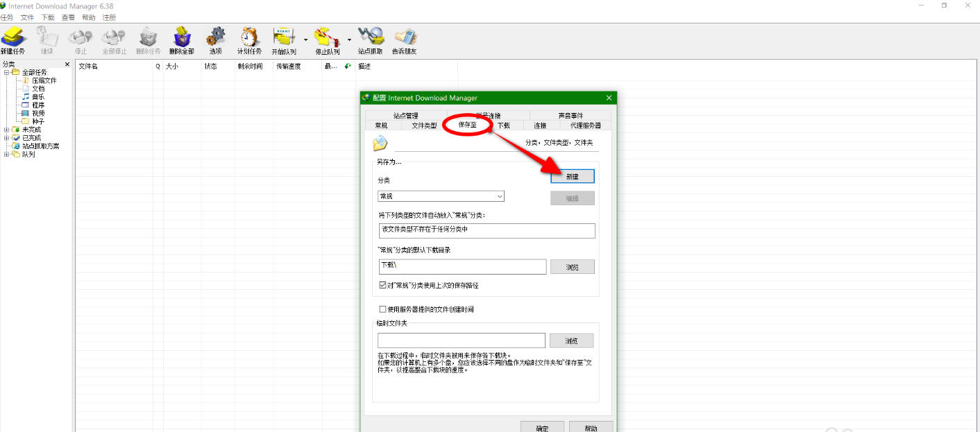The height and width of the screenshot is (432, 980).
Task: Click the greyed 删除任务 (delete task) icon
Action: (148, 41)
